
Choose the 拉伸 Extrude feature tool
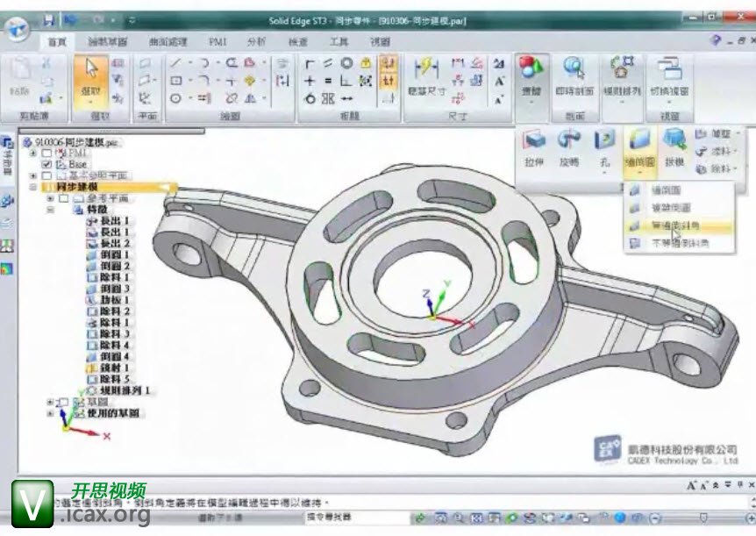[534, 149]
